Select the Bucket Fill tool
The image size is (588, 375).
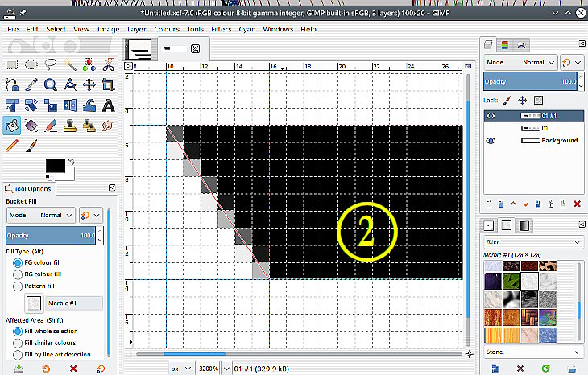(11, 126)
